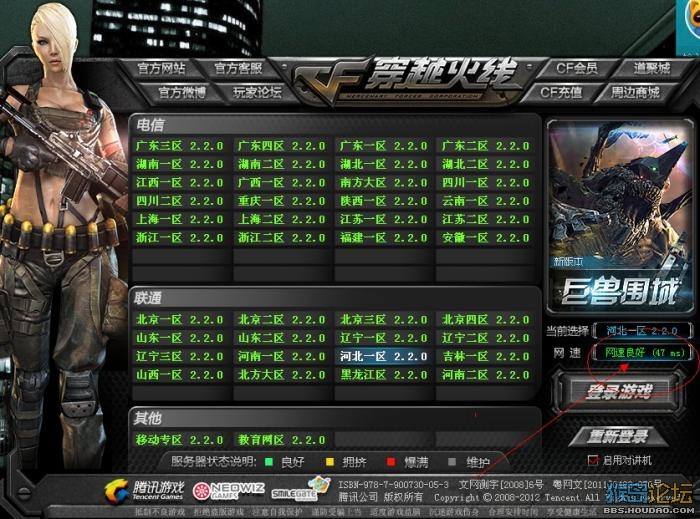Open the 玩家论坛 link
The height and width of the screenshot is (519, 700).
(257, 92)
